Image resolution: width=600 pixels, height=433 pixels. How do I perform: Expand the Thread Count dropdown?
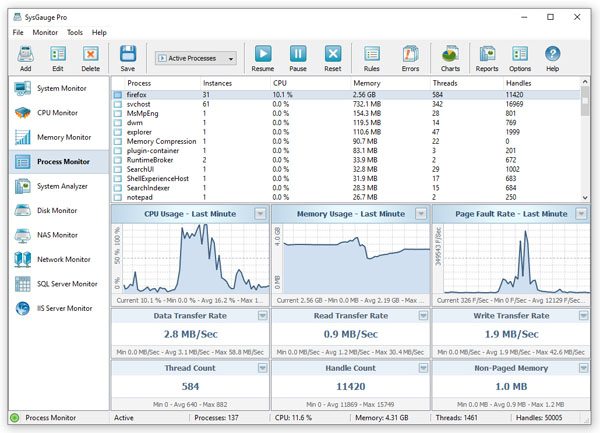(x=262, y=368)
